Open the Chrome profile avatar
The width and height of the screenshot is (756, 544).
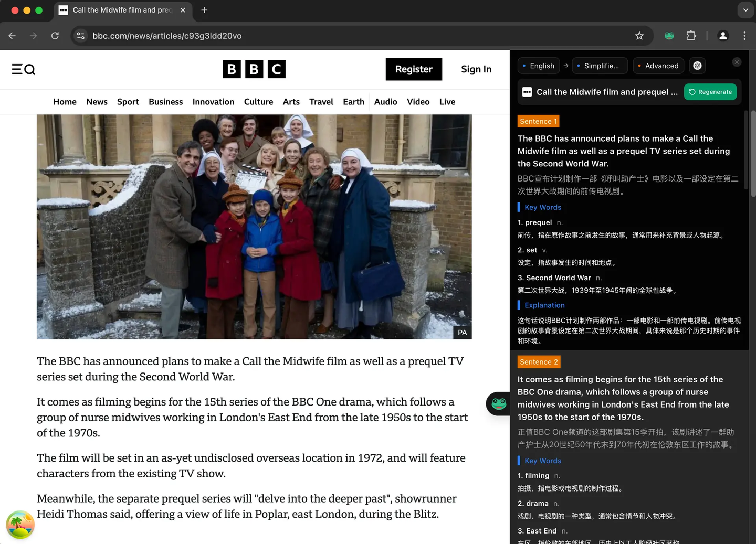pos(723,36)
